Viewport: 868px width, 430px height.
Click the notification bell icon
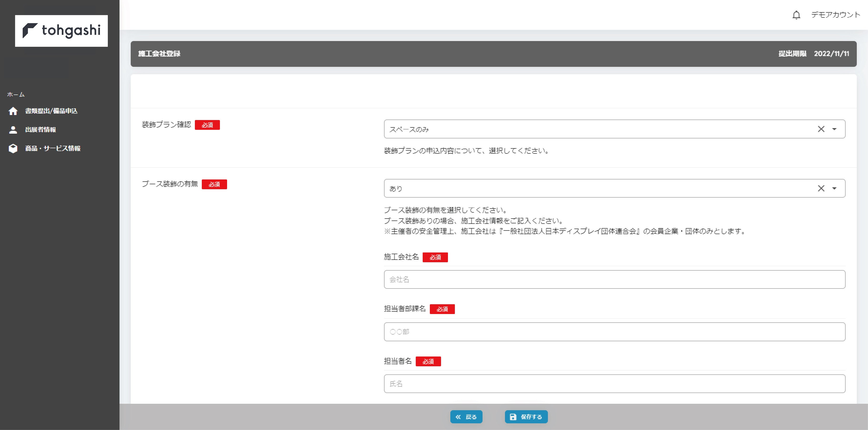pyautogui.click(x=796, y=15)
